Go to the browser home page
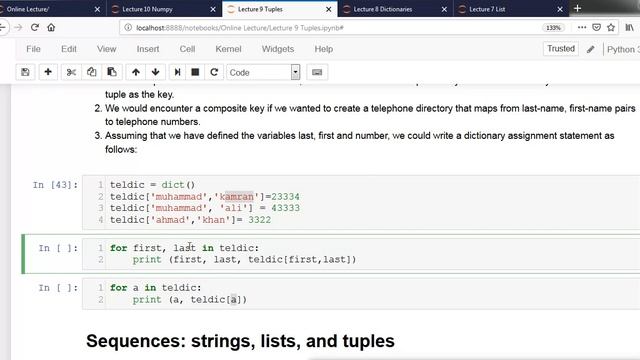The width and height of the screenshot is (640, 360). [51, 27]
